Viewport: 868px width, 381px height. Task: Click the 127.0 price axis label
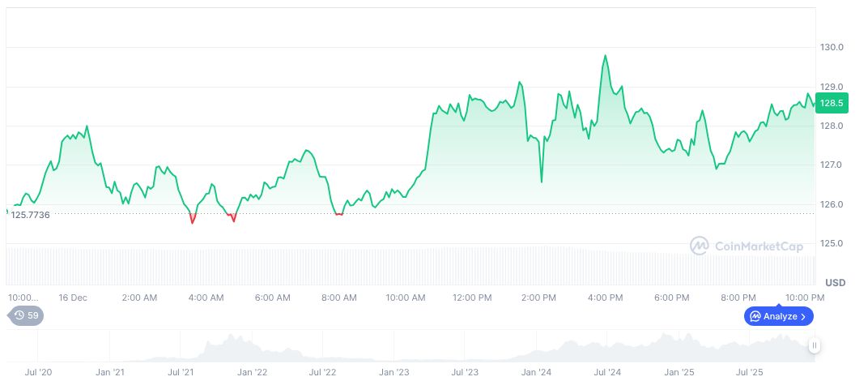click(830, 165)
